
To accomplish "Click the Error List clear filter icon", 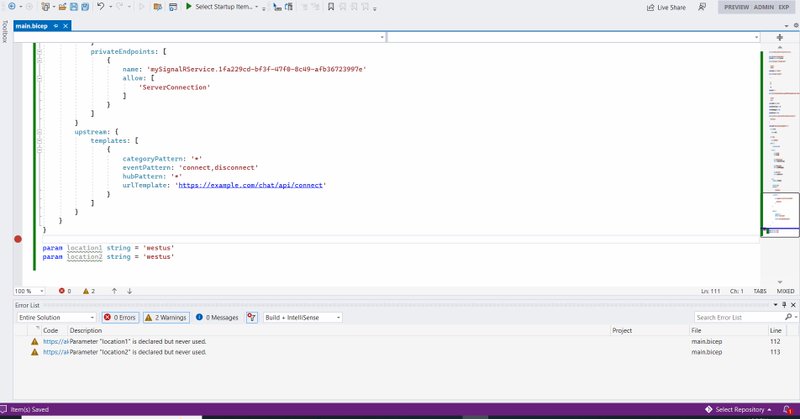I will tap(252, 317).
